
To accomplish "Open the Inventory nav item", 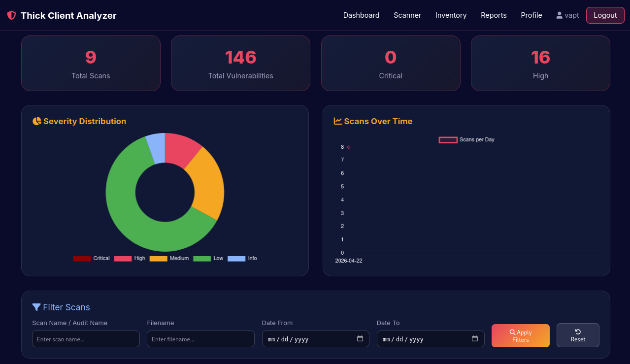I will (x=451, y=15).
